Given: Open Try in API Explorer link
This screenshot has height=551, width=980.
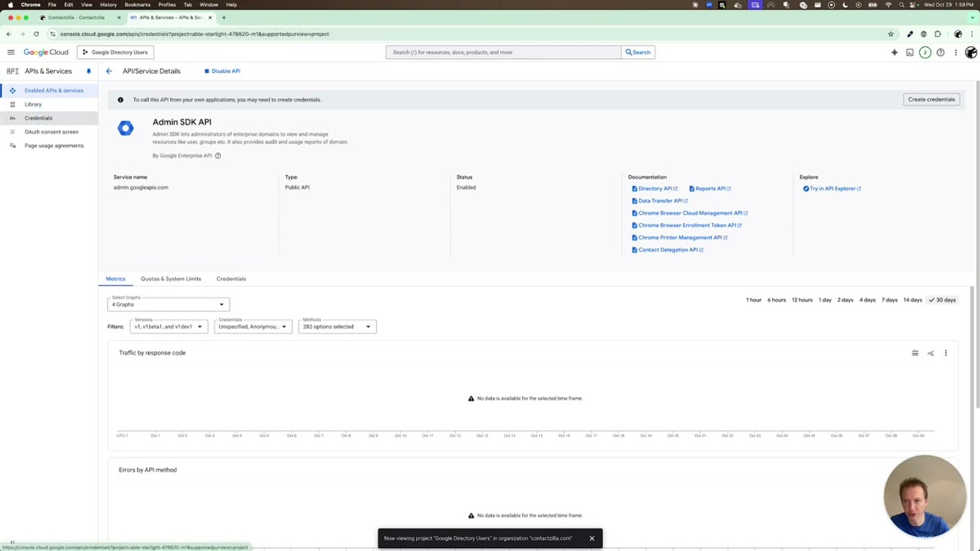Looking at the screenshot, I should (x=832, y=189).
